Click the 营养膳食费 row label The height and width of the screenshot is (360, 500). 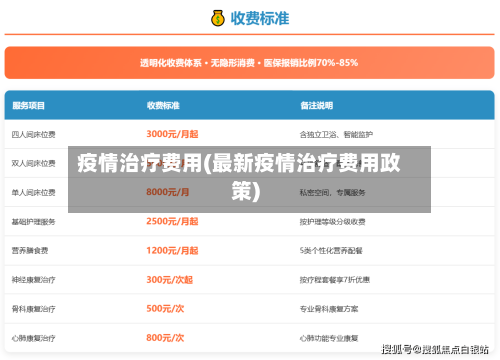pyautogui.click(x=30, y=251)
